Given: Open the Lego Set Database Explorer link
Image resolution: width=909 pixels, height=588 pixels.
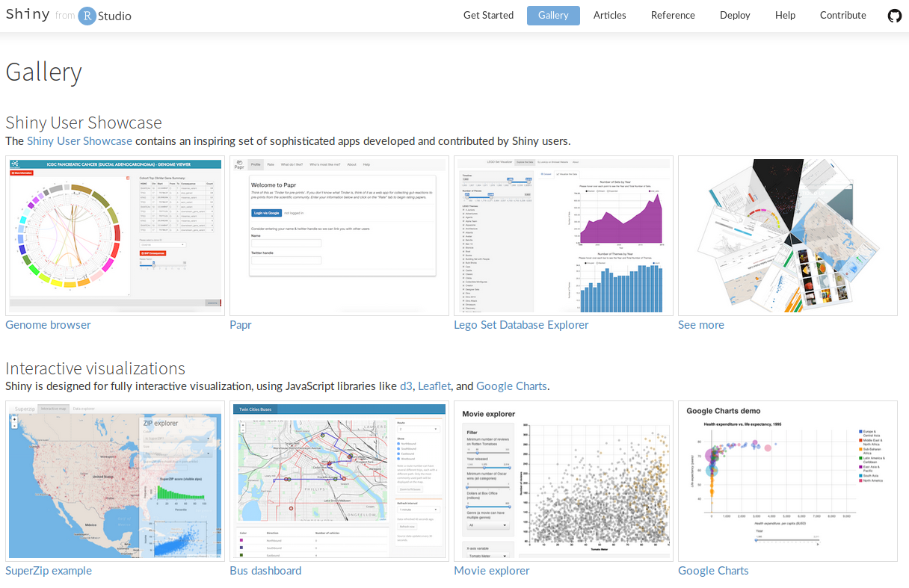Looking at the screenshot, I should pos(521,325).
